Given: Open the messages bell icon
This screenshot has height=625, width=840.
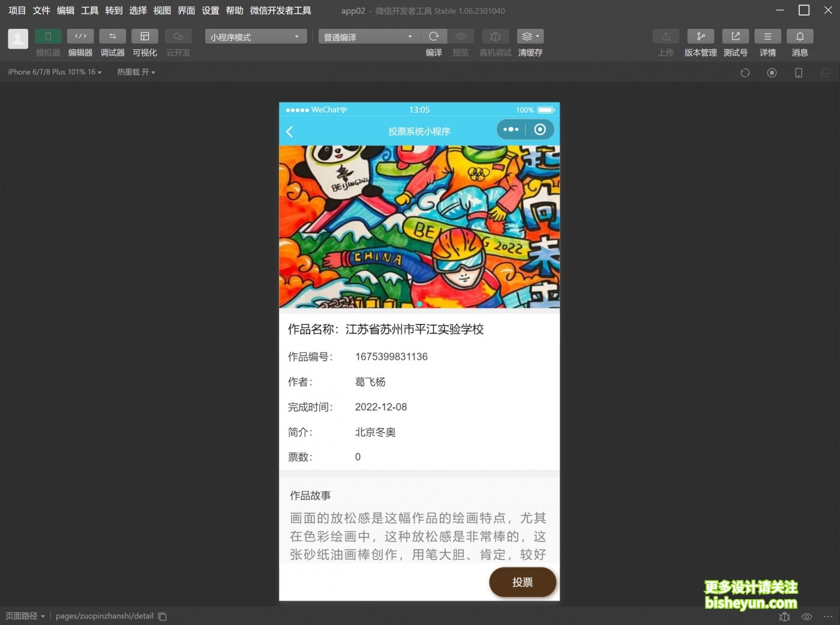Looking at the screenshot, I should pos(800,37).
